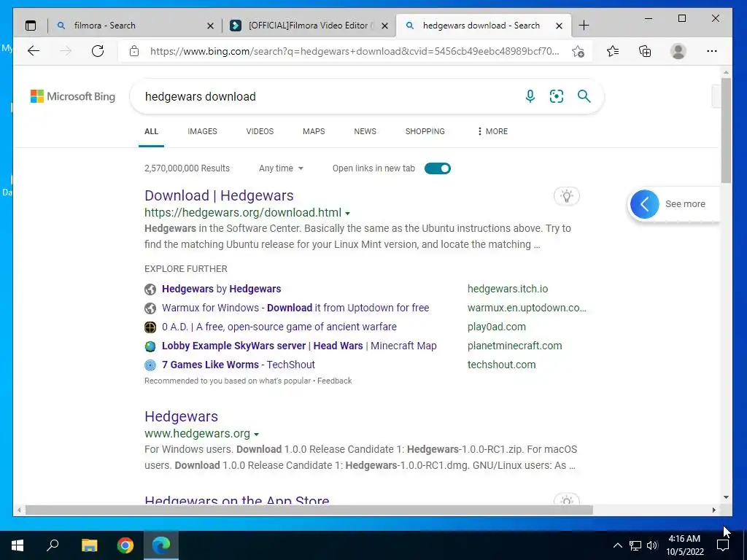Launch Google Chrome from taskbar

(x=125, y=545)
